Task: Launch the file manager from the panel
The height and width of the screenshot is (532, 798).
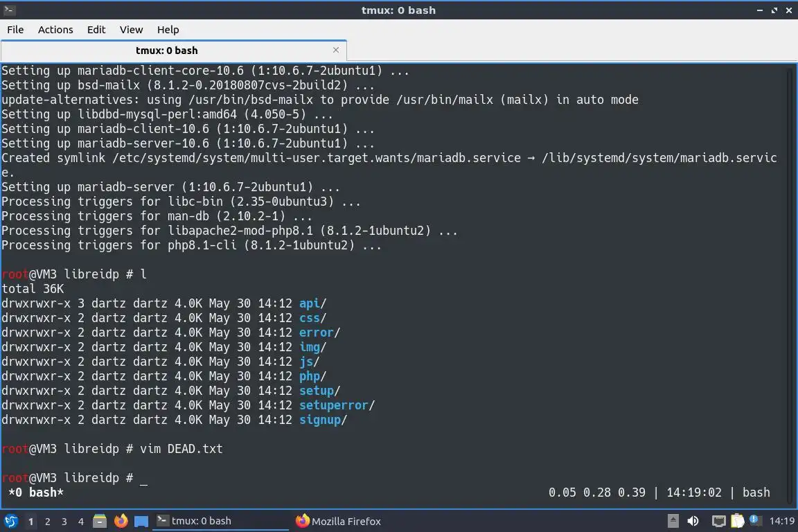Action: [x=100, y=522]
